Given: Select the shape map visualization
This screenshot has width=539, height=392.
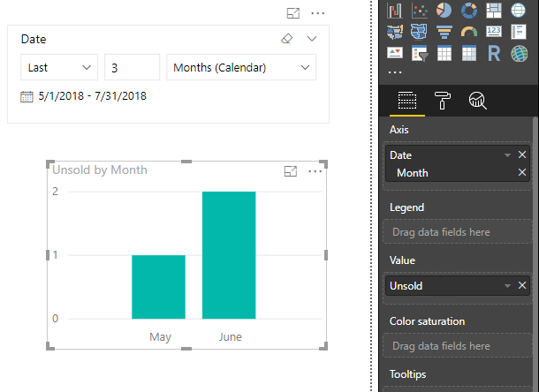Looking at the screenshot, I should point(420,32).
